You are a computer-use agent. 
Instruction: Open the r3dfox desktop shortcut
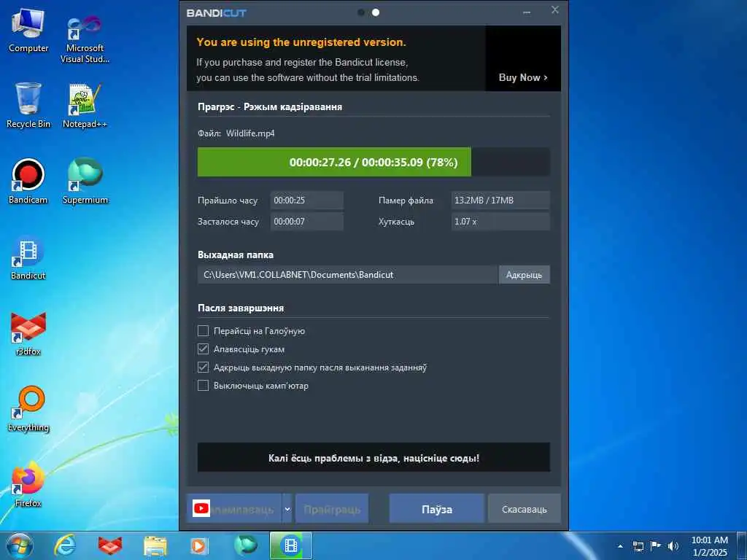(28, 333)
